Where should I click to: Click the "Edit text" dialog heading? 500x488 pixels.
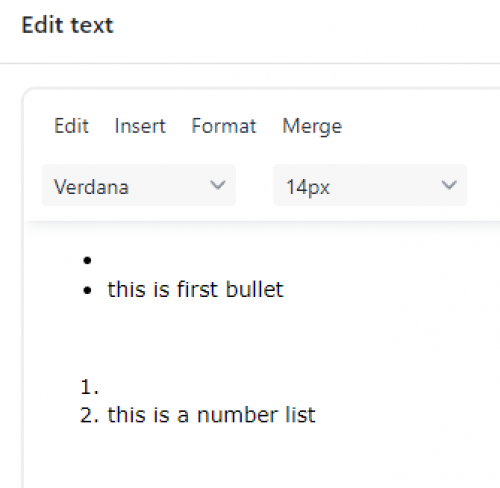coord(67,25)
